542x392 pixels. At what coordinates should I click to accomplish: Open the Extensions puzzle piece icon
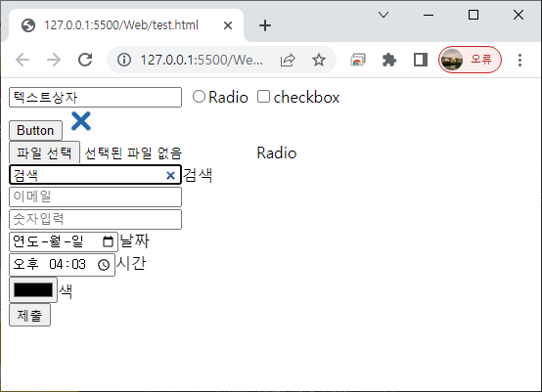(389, 60)
